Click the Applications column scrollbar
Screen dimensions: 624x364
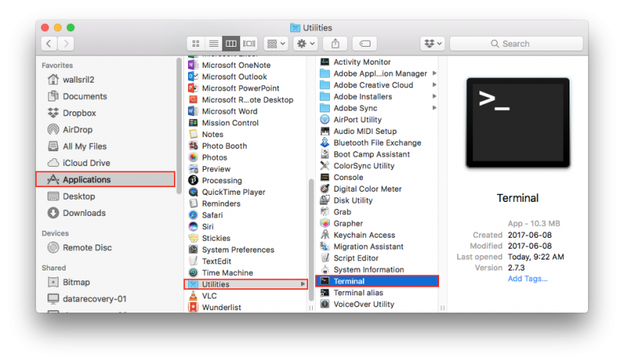(x=310, y=240)
